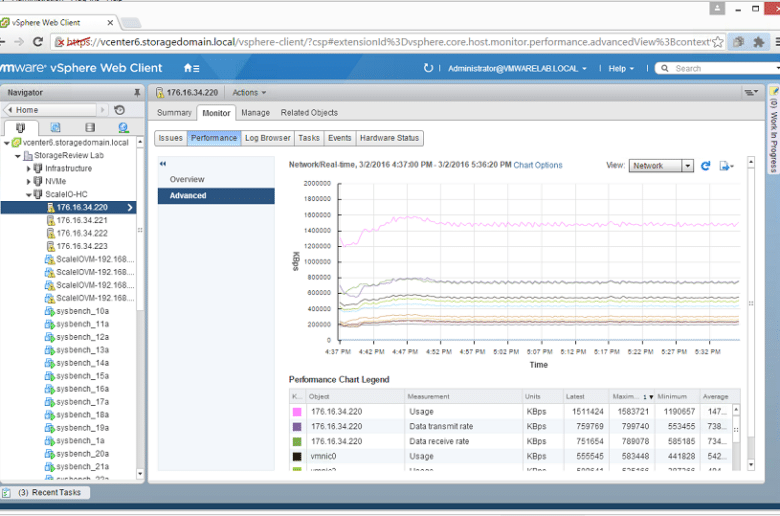Click the browser profile icon
This screenshot has height=516, width=780.
click(717, 8)
